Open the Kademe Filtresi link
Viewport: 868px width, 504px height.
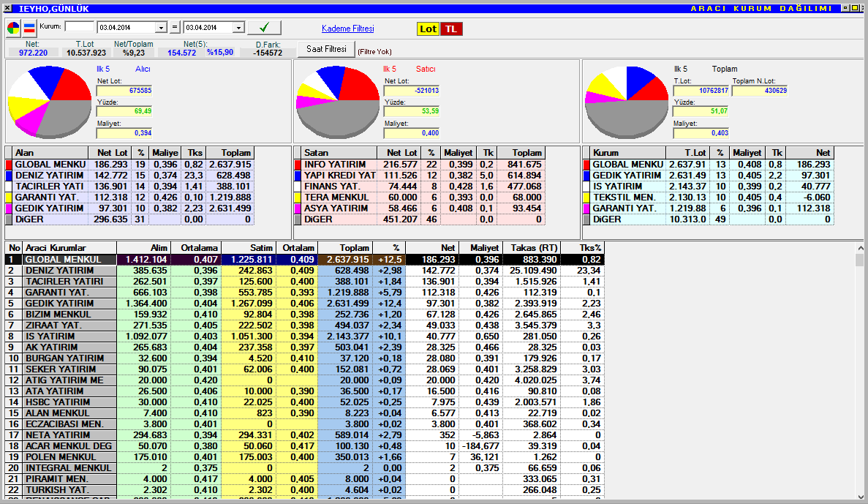(x=347, y=29)
